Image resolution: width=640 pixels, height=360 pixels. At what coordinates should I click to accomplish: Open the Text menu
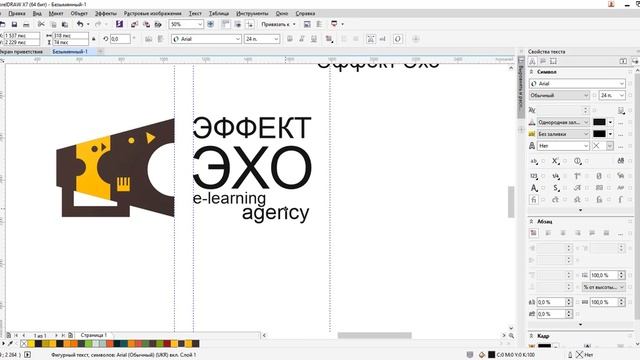(x=195, y=13)
